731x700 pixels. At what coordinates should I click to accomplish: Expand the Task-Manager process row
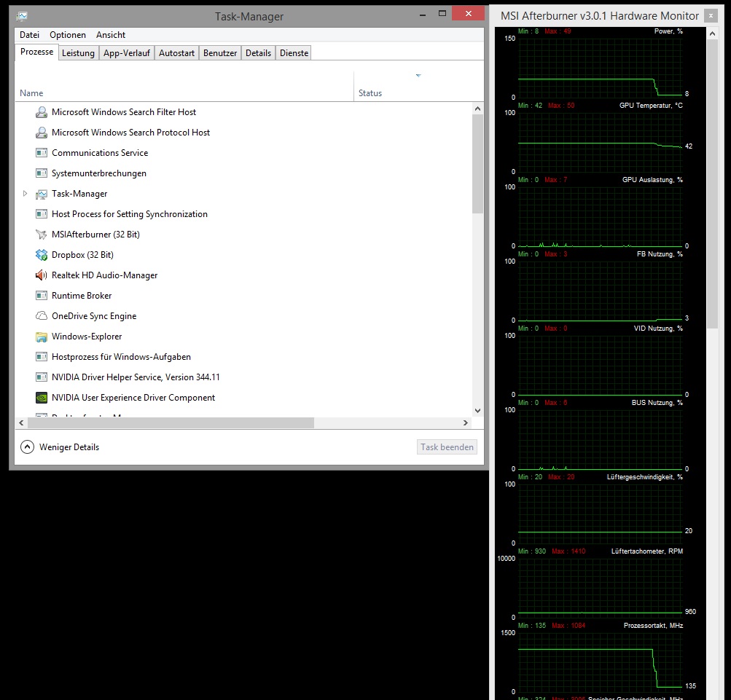coord(26,194)
